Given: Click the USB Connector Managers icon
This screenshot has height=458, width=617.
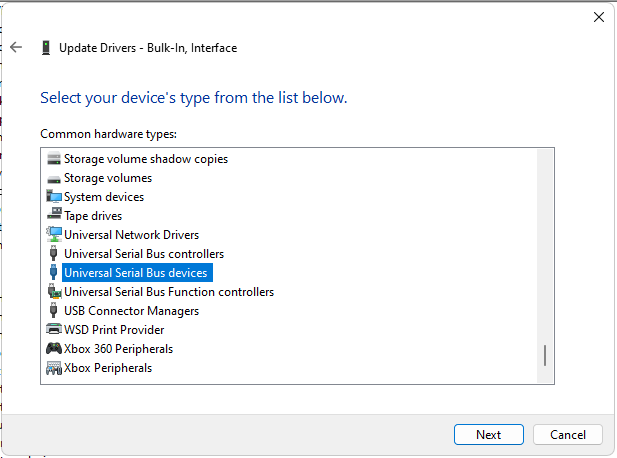Looking at the screenshot, I should [x=54, y=310].
